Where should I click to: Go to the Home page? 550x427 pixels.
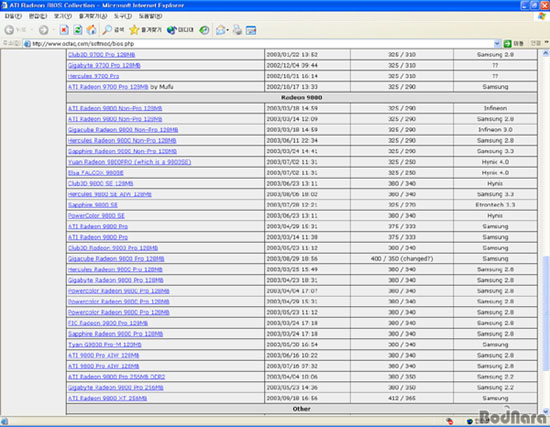pyautogui.click(x=92, y=30)
